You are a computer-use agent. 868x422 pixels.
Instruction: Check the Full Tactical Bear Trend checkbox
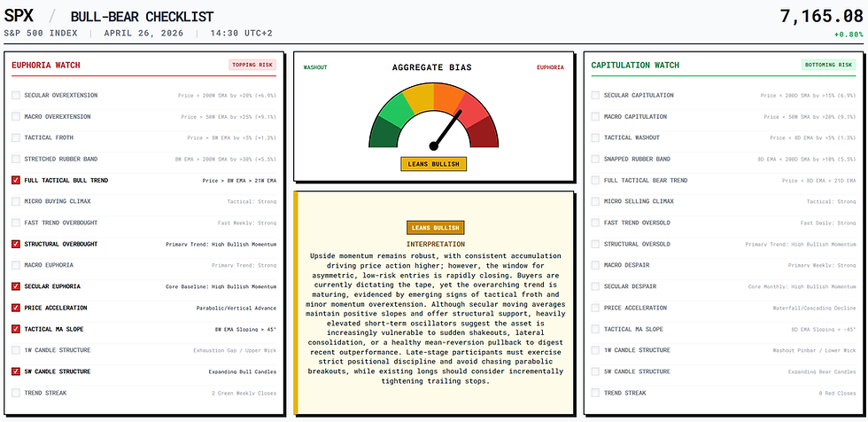(x=595, y=180)
